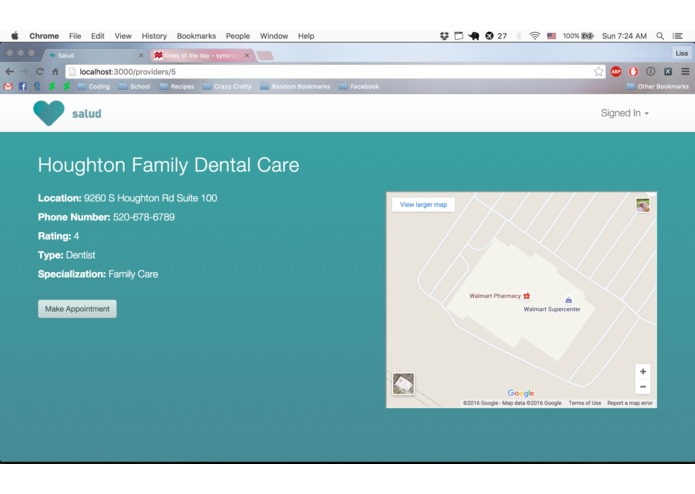Open the History menu
The image size is (695, 494).
pos(154,36)
